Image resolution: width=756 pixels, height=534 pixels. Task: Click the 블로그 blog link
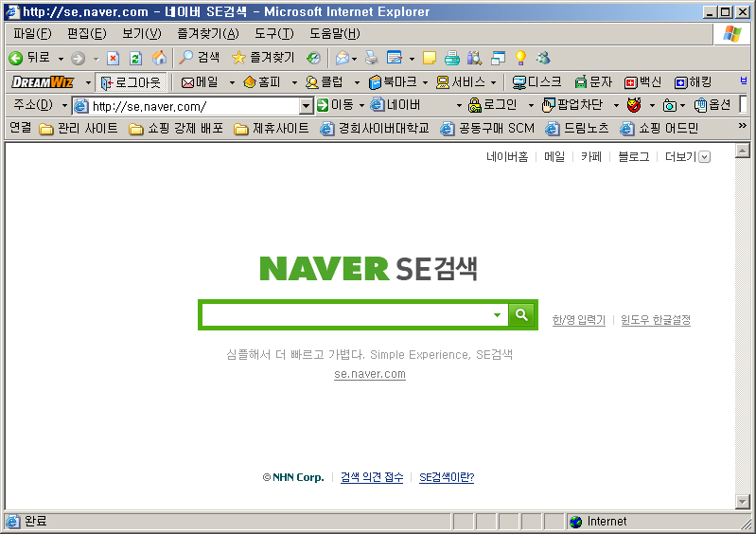coord(634,157)
